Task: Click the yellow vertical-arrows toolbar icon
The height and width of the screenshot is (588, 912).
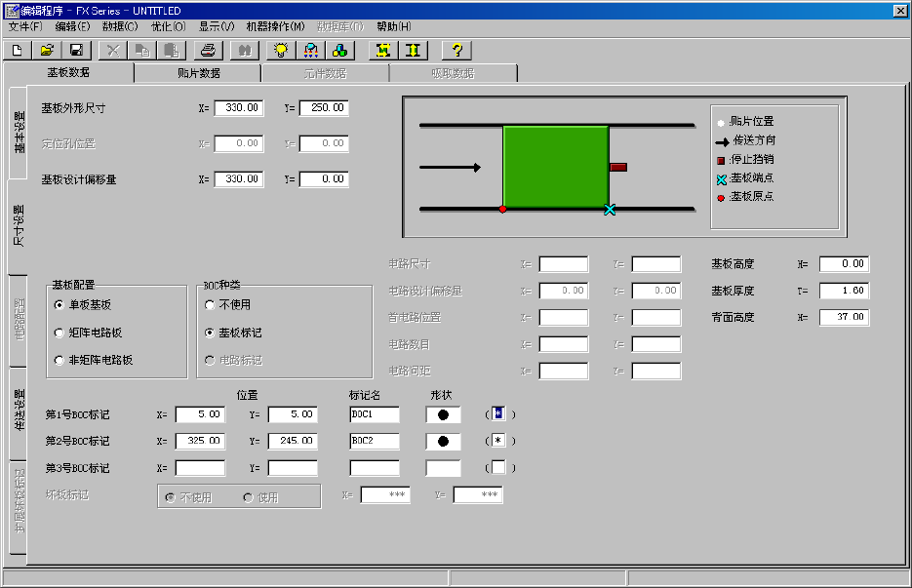Action: (x=413, y=51)
